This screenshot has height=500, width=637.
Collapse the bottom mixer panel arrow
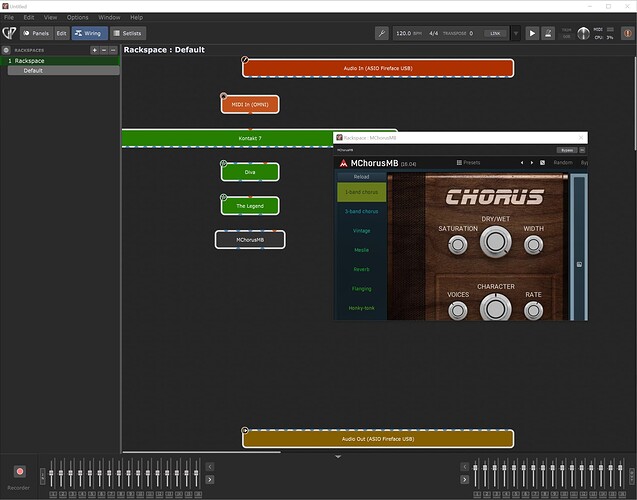click(x=338, y=457)
